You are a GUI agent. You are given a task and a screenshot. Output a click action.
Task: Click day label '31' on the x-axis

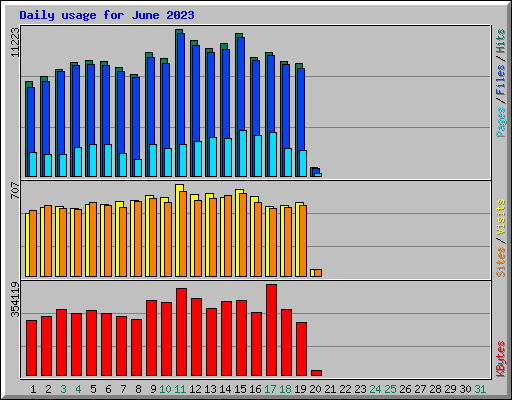point(480,389)
